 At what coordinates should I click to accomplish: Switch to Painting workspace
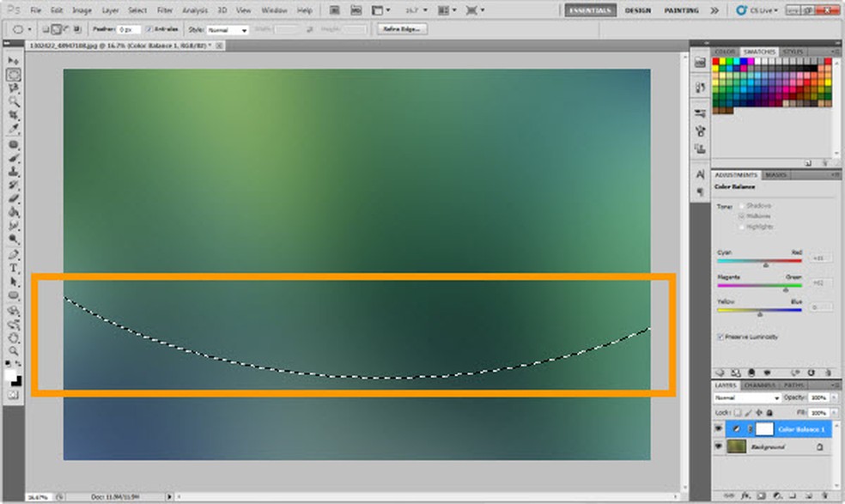click(681, 10)
